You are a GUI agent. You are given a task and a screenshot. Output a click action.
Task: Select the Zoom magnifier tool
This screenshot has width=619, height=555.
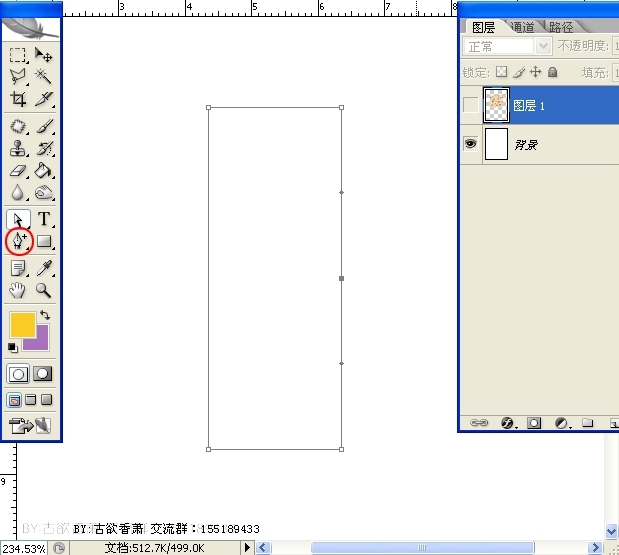[43, 291]
